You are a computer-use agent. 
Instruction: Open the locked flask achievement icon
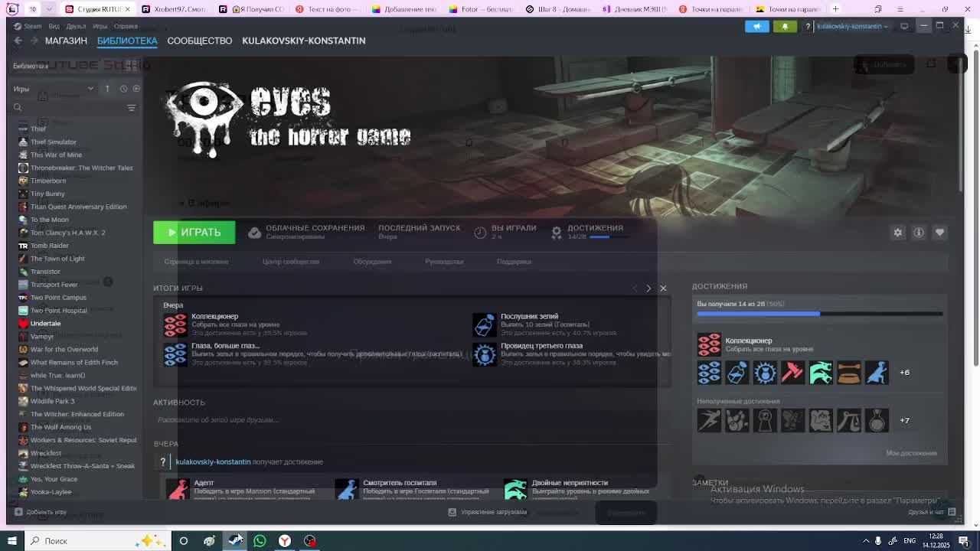[x=877, y=420]
